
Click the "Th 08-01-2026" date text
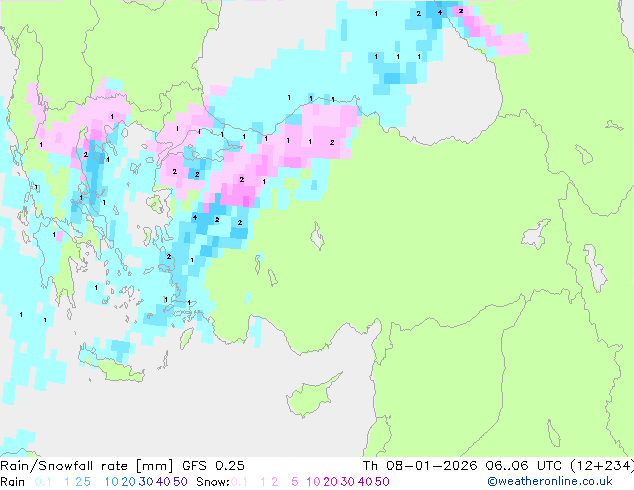420,466
